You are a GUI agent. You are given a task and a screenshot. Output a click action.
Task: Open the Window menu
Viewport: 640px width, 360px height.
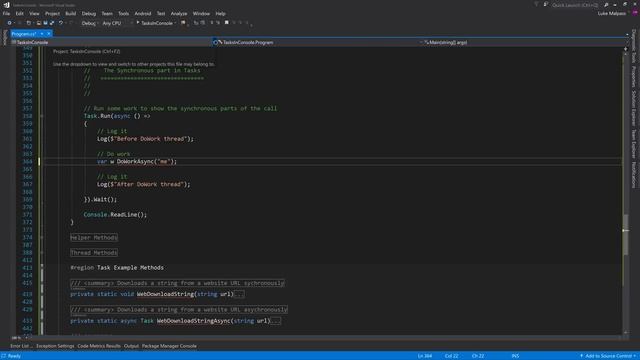tap(201, 13)
